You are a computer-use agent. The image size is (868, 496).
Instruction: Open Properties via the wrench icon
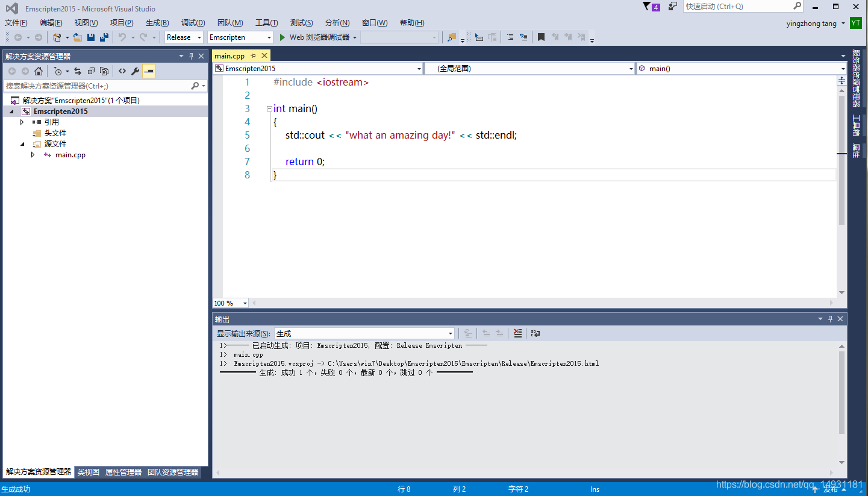[x=136, y=71]
